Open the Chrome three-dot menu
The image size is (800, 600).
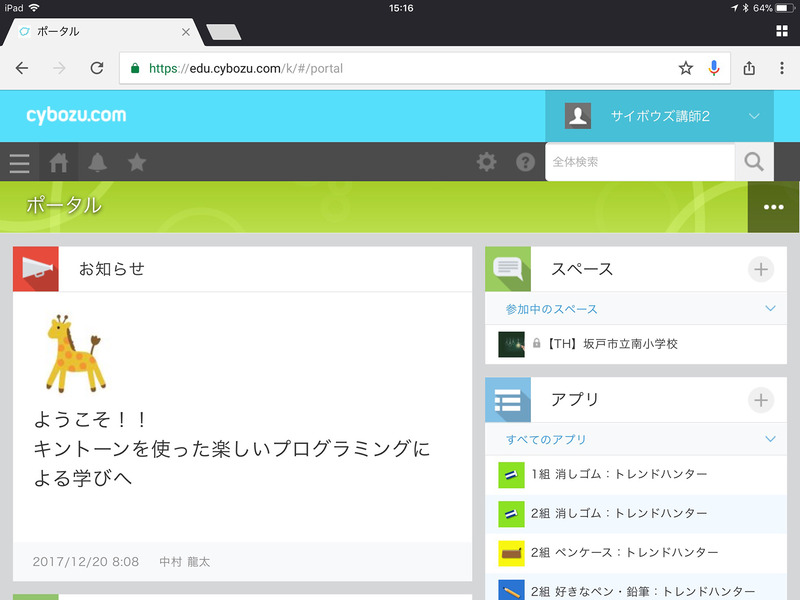pyautogui.click(x=783, y=68)
